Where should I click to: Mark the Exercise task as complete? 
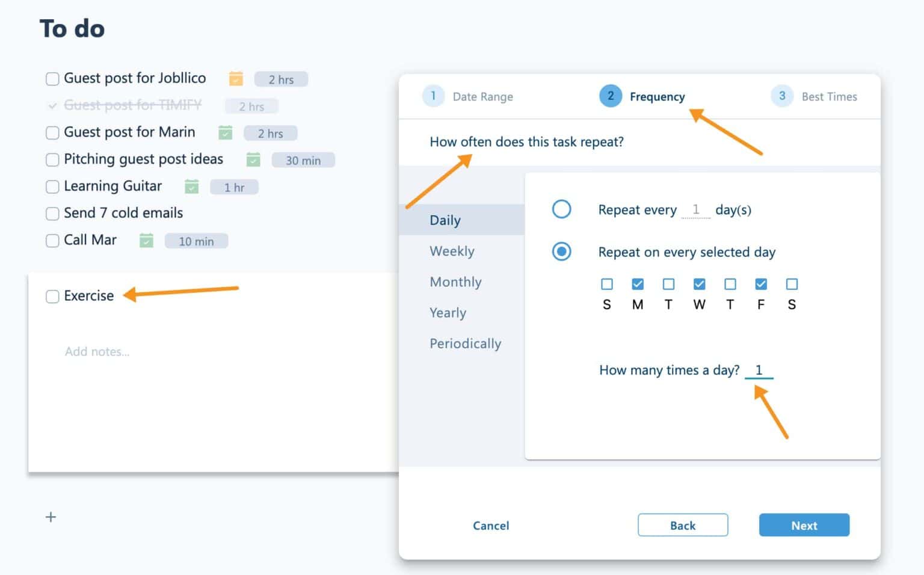[x=52, y=296]
